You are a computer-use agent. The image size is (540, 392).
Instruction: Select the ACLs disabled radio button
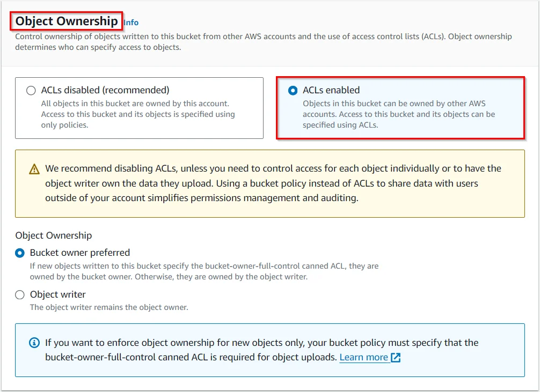31,91
